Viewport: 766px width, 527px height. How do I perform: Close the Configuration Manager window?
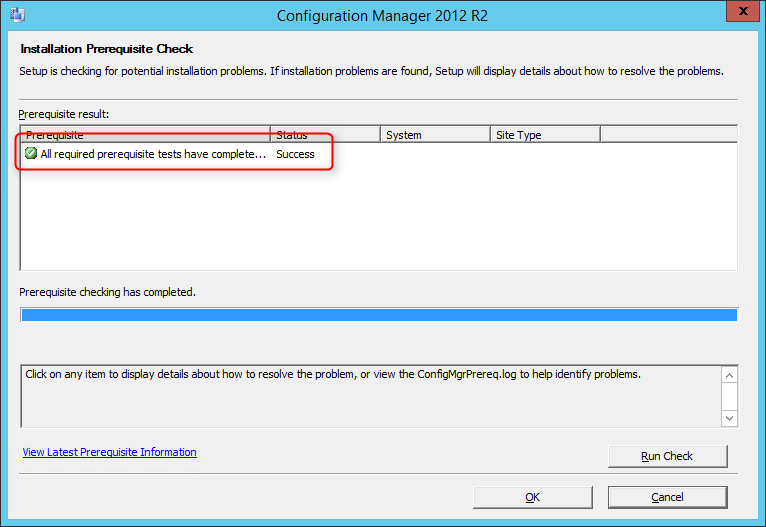coord(743,11)
